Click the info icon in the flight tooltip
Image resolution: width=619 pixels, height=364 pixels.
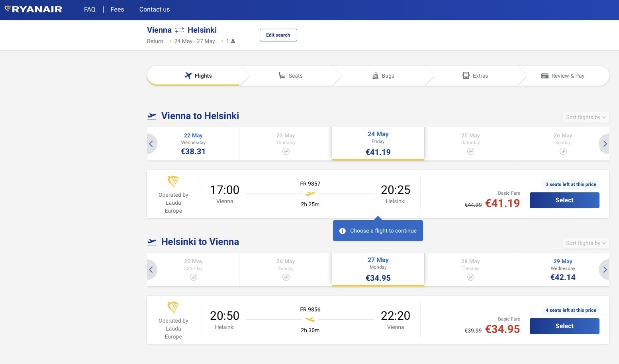(342, 231)
